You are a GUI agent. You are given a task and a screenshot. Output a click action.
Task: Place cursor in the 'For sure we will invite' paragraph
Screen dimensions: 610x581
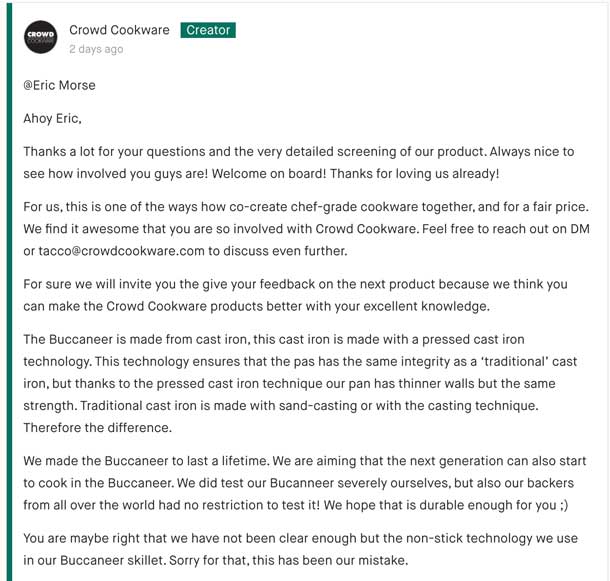[295, 295]
